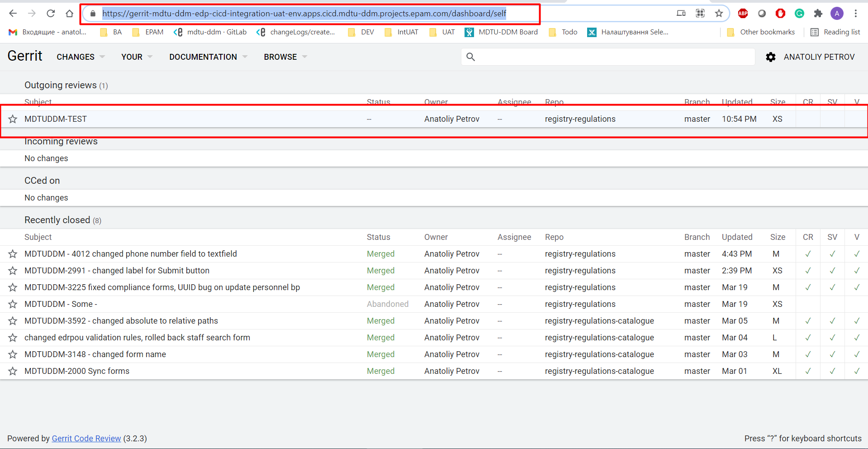Star the MDTUDDM-3225 compliance forms change
The width and height of the screenshot is (868, 449).
click(13, 287)
